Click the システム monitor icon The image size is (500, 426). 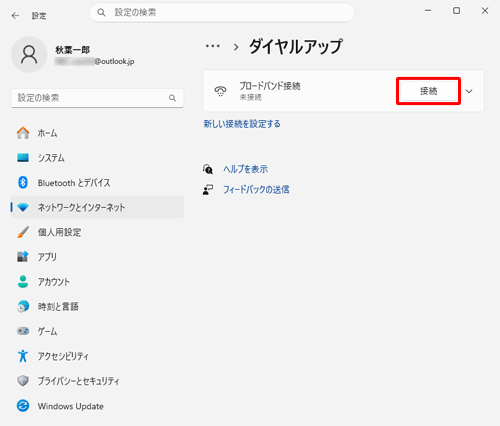pos(23,158)
